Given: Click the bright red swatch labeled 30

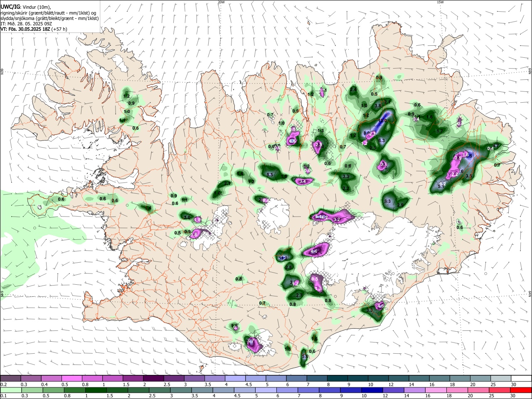Looking at the screenshot, I should [x=522, y=390].
